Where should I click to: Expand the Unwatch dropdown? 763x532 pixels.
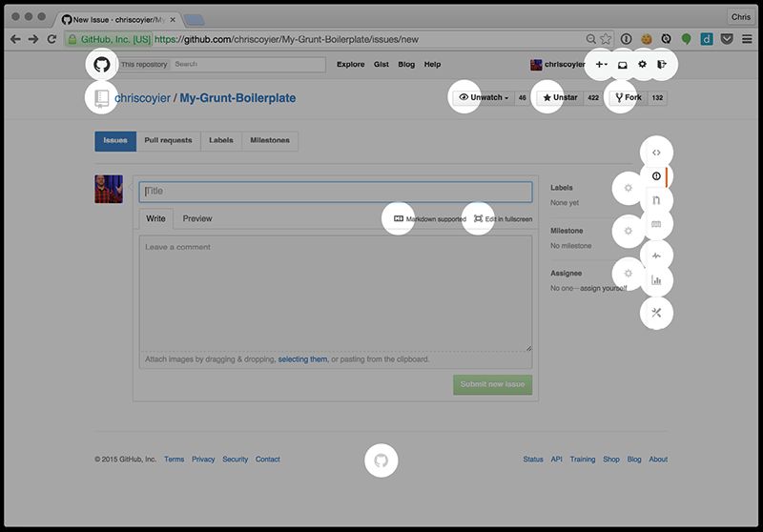pyautogui.click(x=484, y=97)
